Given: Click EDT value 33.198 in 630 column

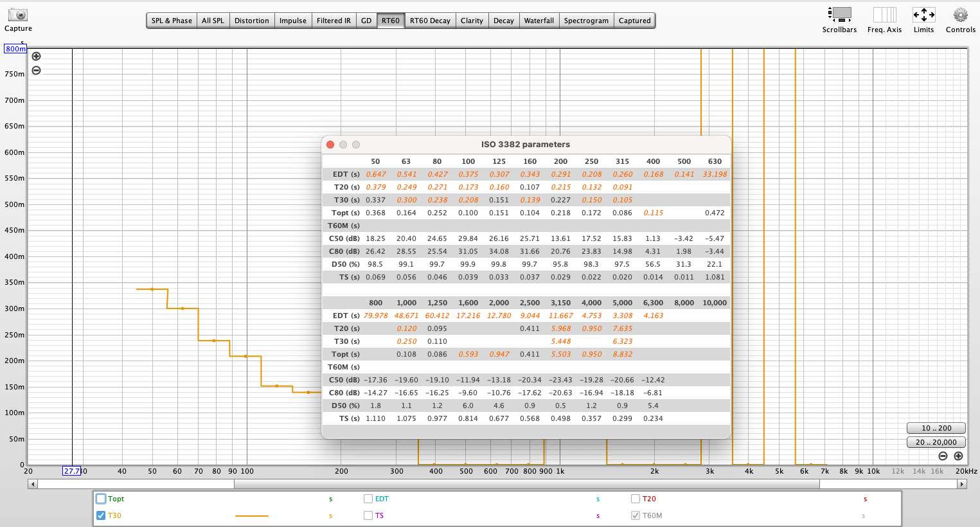Looking at the screenshot, I should [715, 174].
